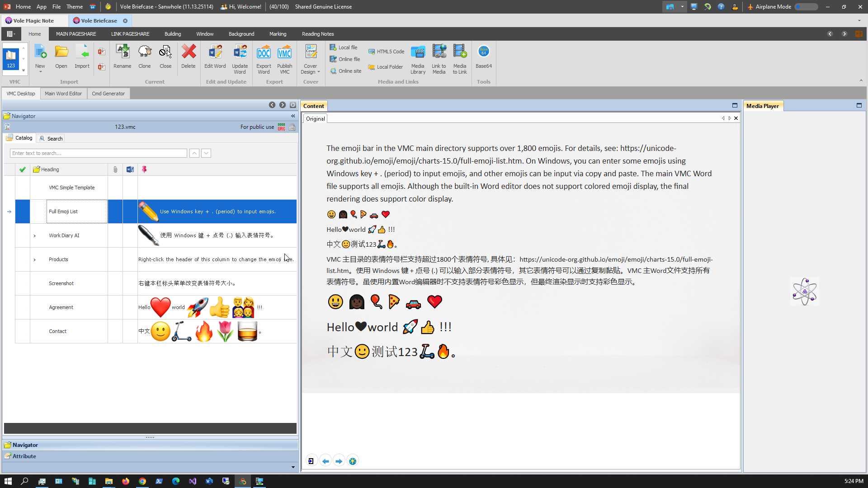Open Chrome from the Windows taskbar
The width and height of the screenshot is (868, 488).
click(142, 481)
